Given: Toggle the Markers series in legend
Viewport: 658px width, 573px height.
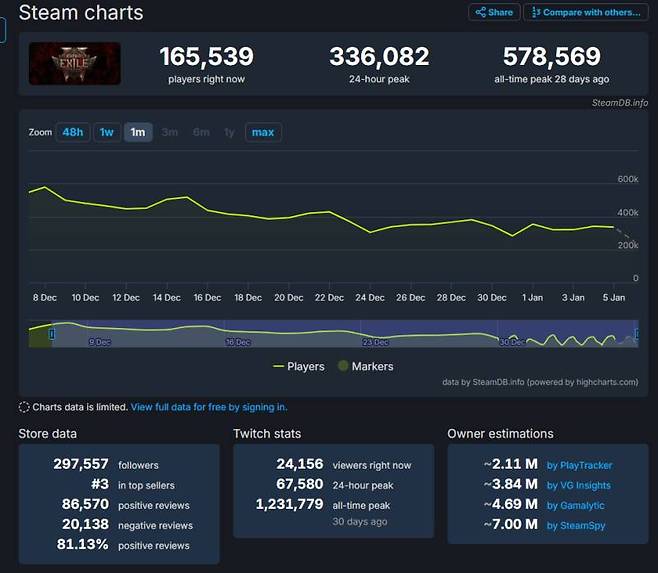Looking at the screenshot, I should click(366, 366).
